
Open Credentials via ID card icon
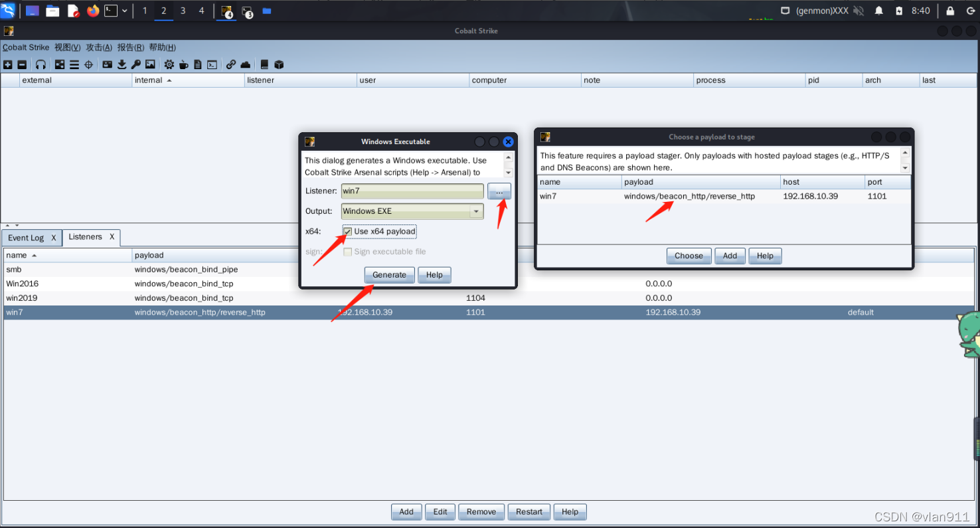107,64
